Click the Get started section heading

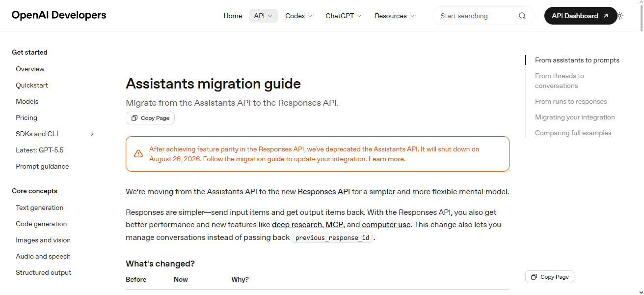29,52
